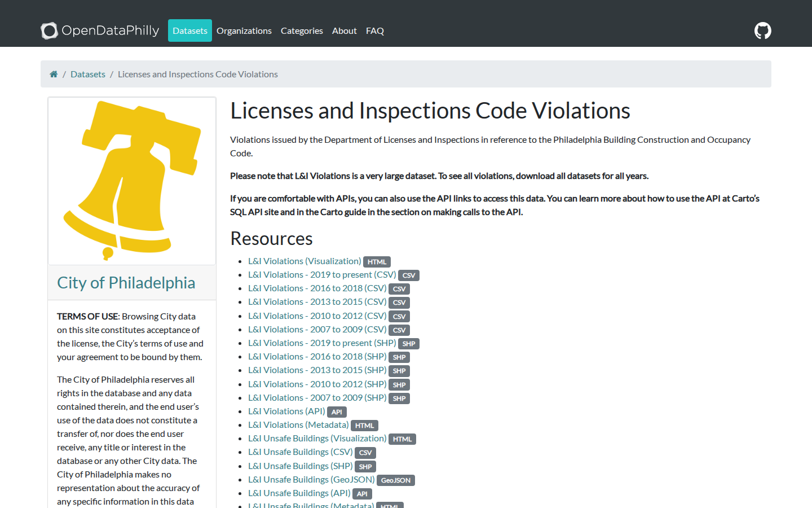Image resolution: width=812 pixels, height=508 pixels.
Task: Click breadcrumb text Licenses and Inspections Code Violations
Action: click(198, 74)
